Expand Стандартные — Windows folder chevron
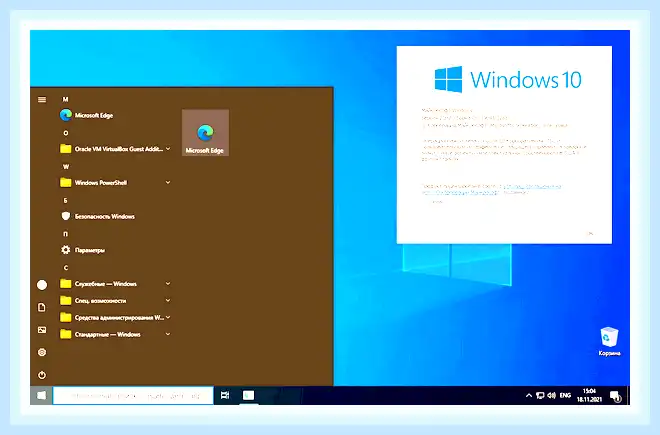The height and width of the screenshot is (435, 660). 168,334
